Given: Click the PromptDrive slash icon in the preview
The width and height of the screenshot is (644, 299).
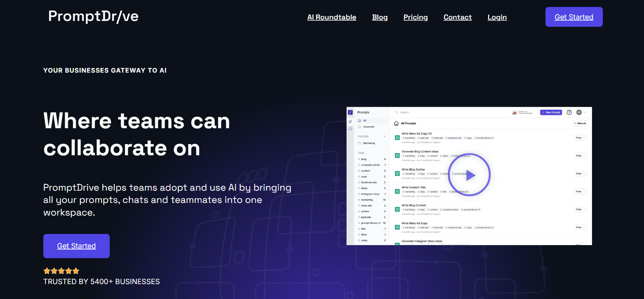Looking at the screenshot, I should [350, 112].
